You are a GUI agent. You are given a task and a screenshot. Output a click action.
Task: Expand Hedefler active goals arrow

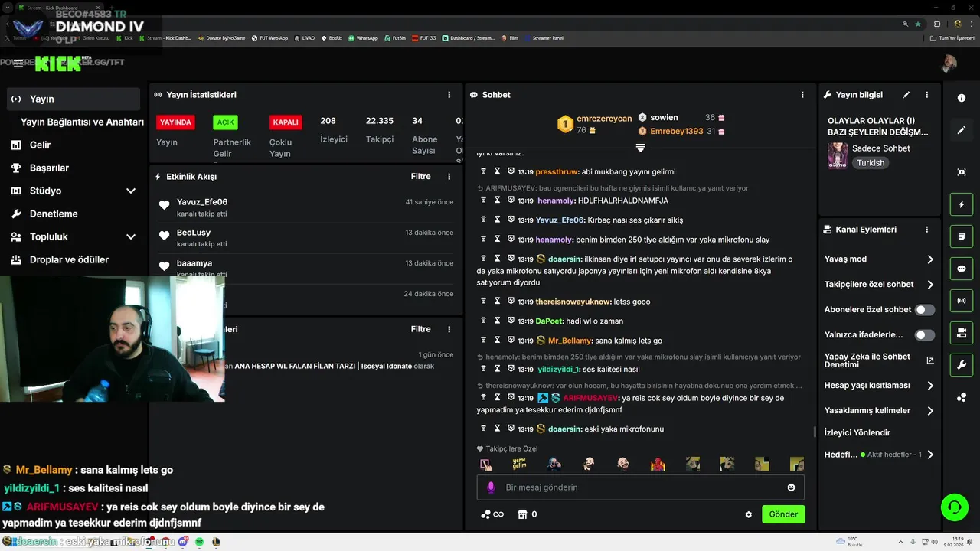[930, 455]
